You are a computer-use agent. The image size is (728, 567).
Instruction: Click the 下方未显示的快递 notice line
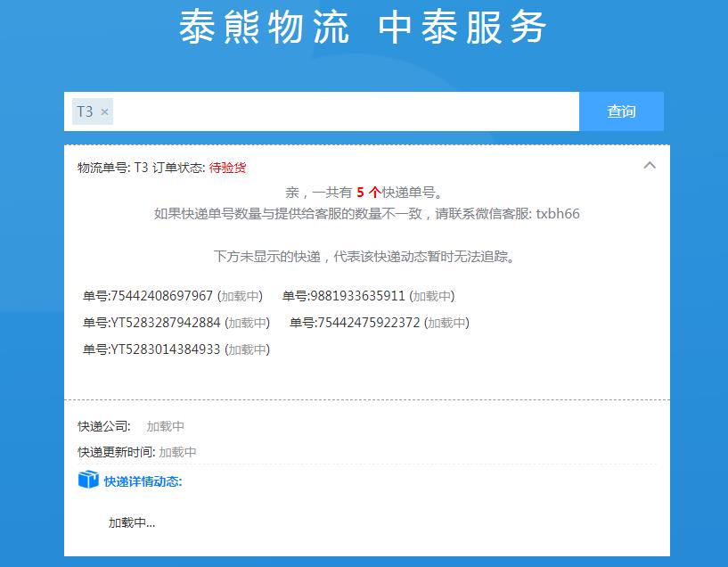click(x=364, y=257)
